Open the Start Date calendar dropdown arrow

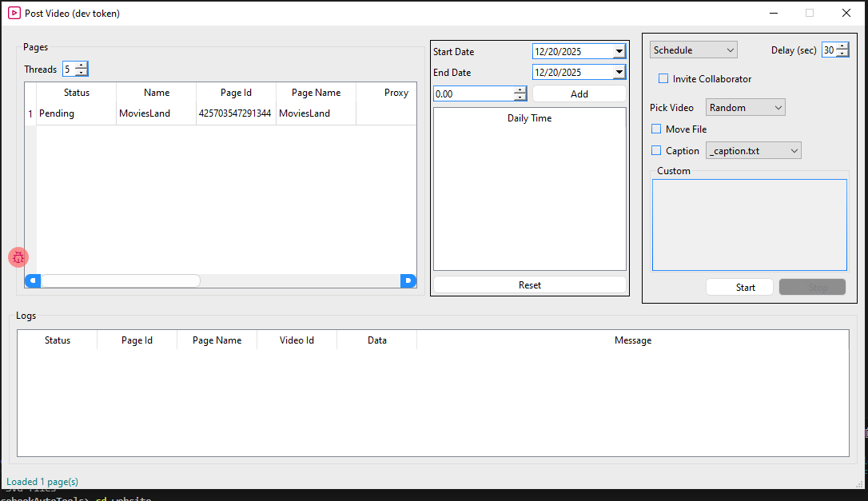pyautogui.click(x=619, y=52)
